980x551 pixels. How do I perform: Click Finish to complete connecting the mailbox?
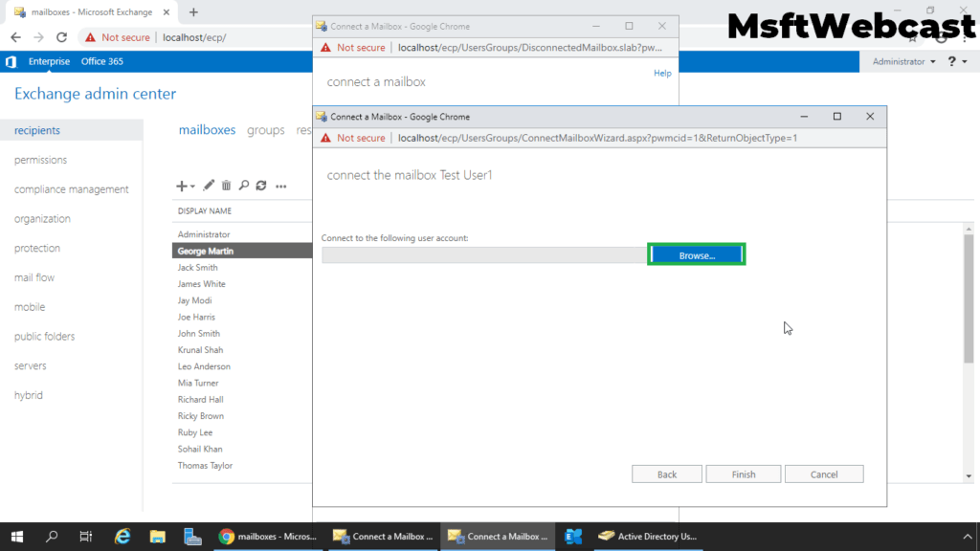click(x=743, y=474)
